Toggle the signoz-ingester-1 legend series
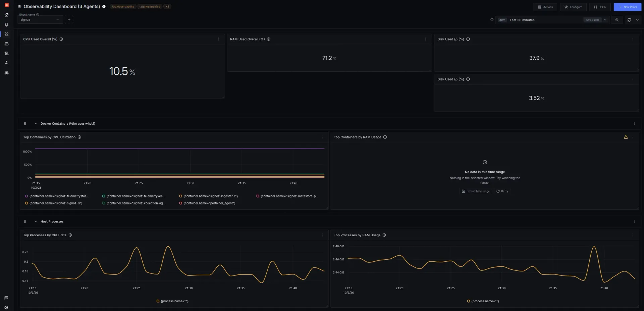Image resolution: width=644 pixels, height=311 pixels. (209, 196)
